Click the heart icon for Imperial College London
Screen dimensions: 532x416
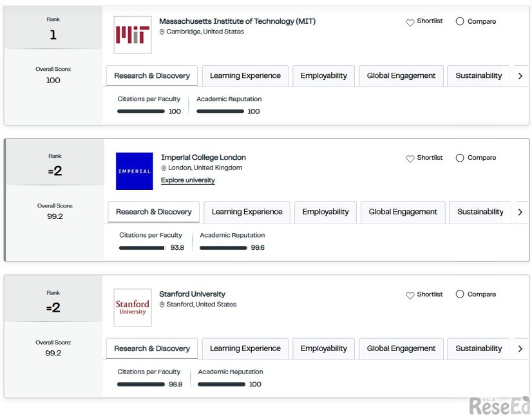[x=410, y=159]
